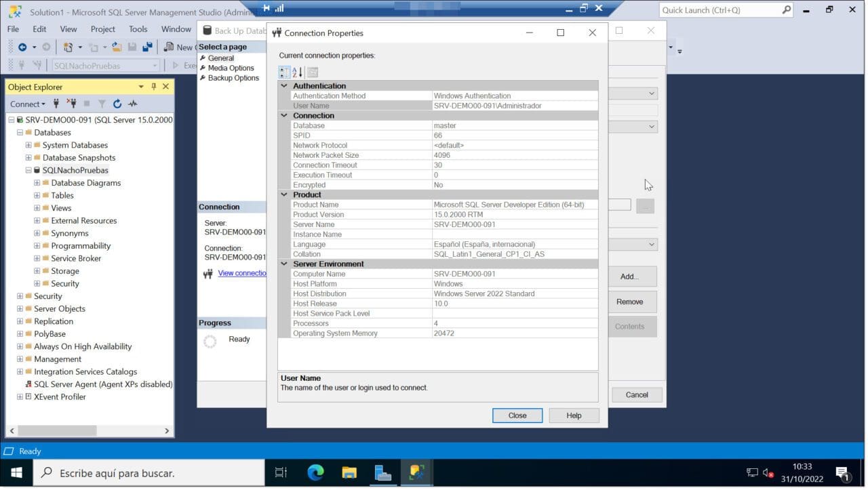
Task: Open the Object Explorer window options dropdown arrow
Action: pos(141,87)
